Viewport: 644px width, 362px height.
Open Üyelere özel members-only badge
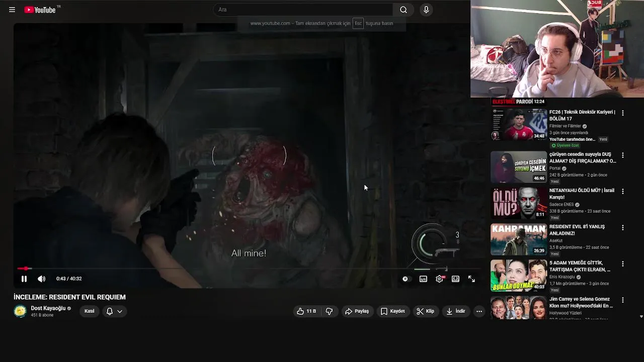click(566, 145)
